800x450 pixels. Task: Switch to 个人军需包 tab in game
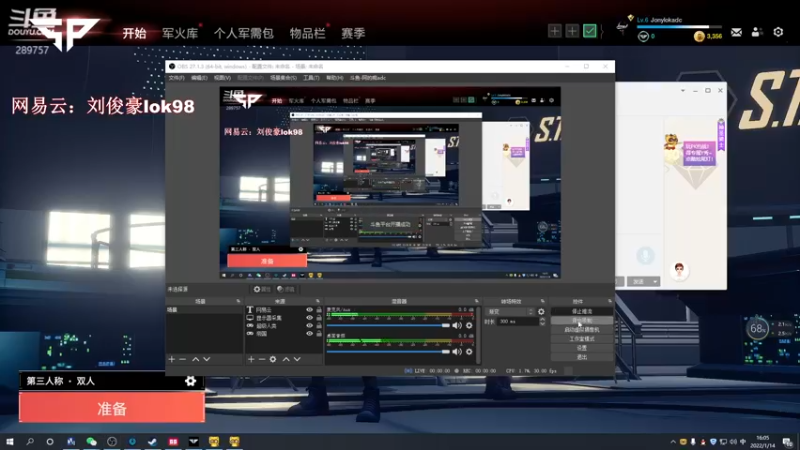[x=243, y=34]
